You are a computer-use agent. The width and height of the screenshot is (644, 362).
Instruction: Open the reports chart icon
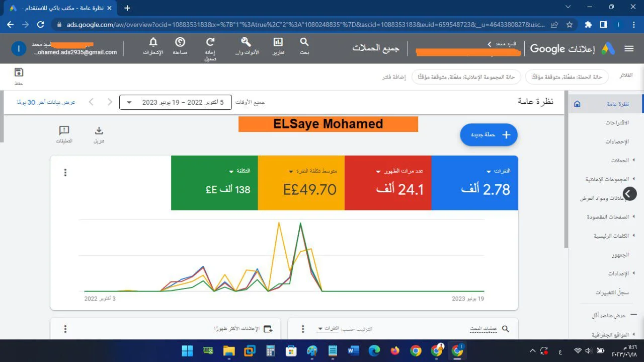(278, 43)
